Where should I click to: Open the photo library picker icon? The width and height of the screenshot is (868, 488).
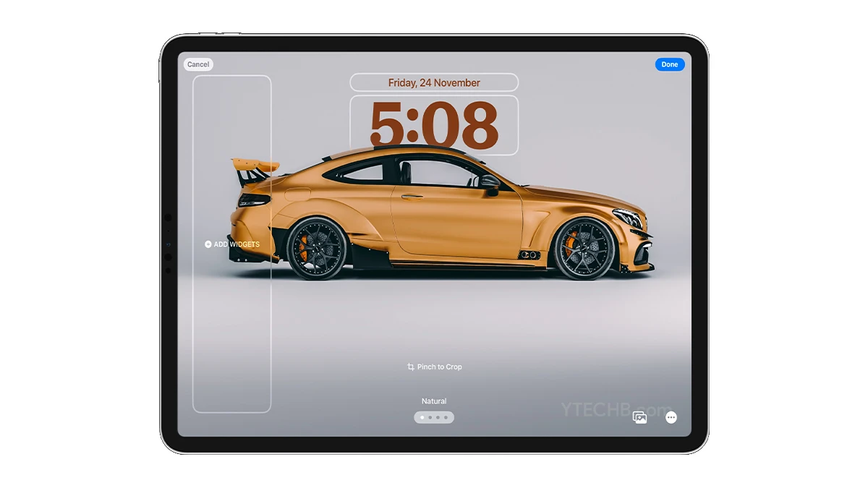click(x=639, y=417)
